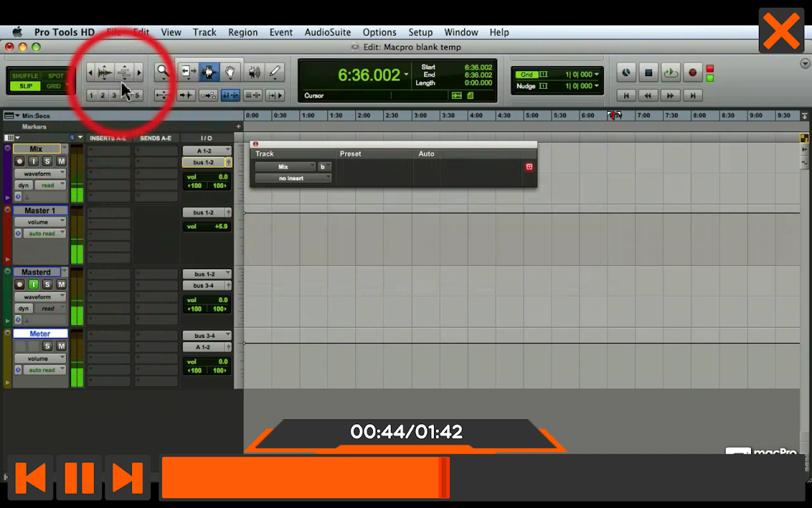Click transport Rewind button
Screen dimensions: 812x508
tap(648, 95)
